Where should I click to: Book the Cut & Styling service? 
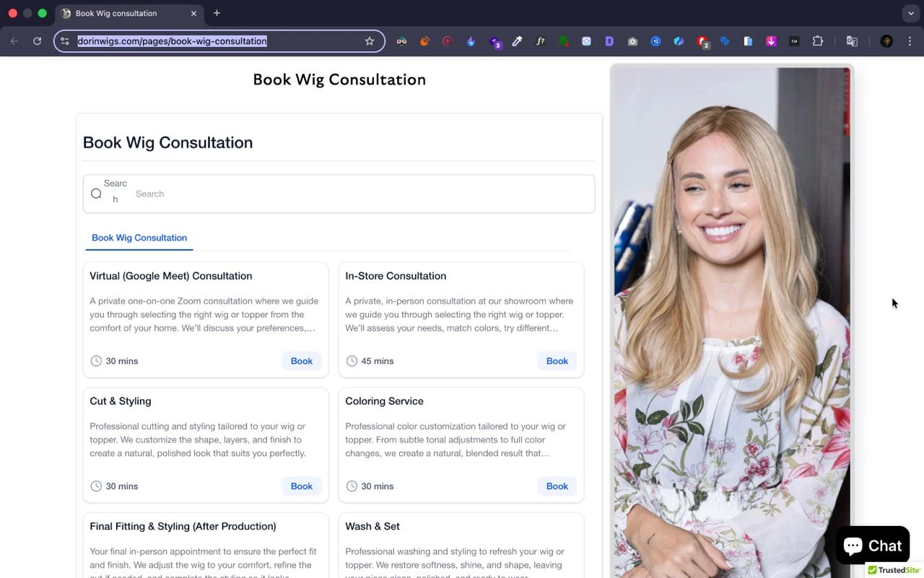[x=302, y=486]
